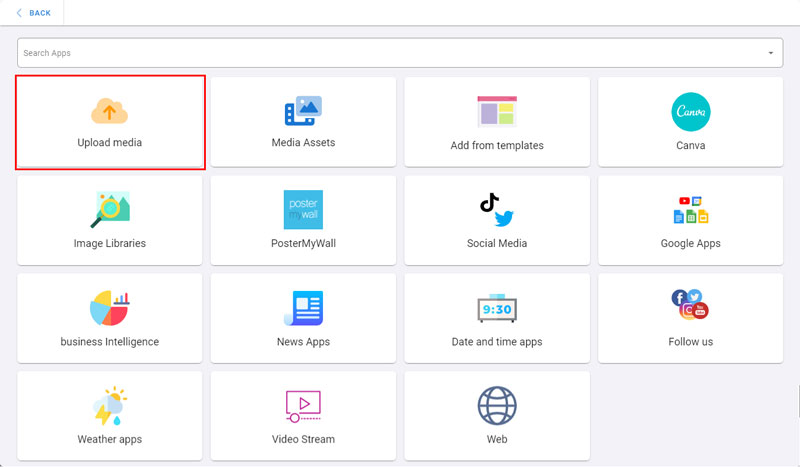Expand the Search Apps dropdown arrow
This screenshot has height=467, width=800.
770,53
